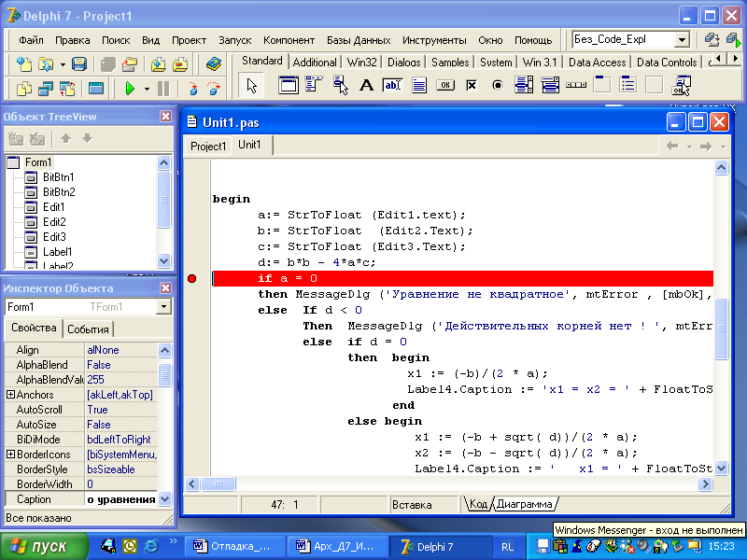
Task: Open the Run button dropdown arrow
Action: point(147,89)
